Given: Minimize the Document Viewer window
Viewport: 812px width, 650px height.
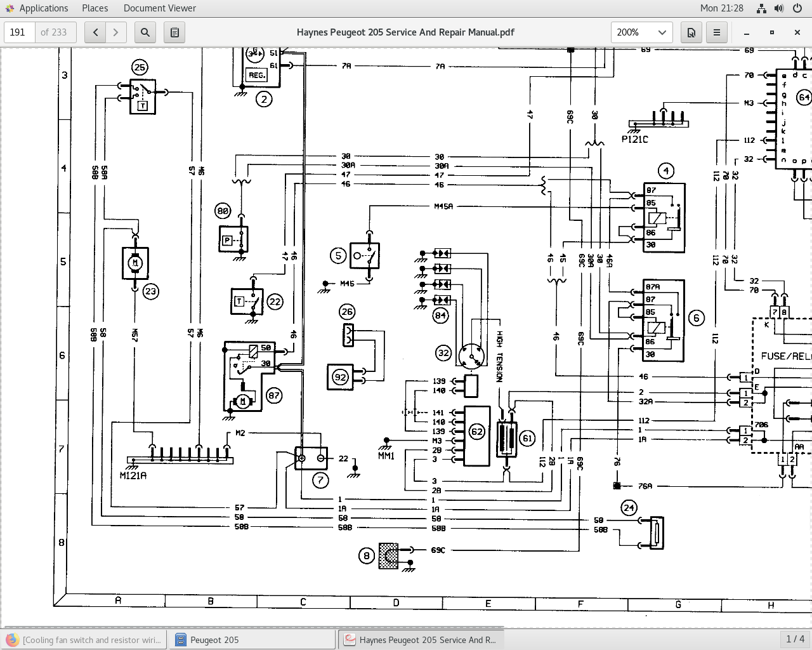Looking at the screenshot, I should [747, 32].
